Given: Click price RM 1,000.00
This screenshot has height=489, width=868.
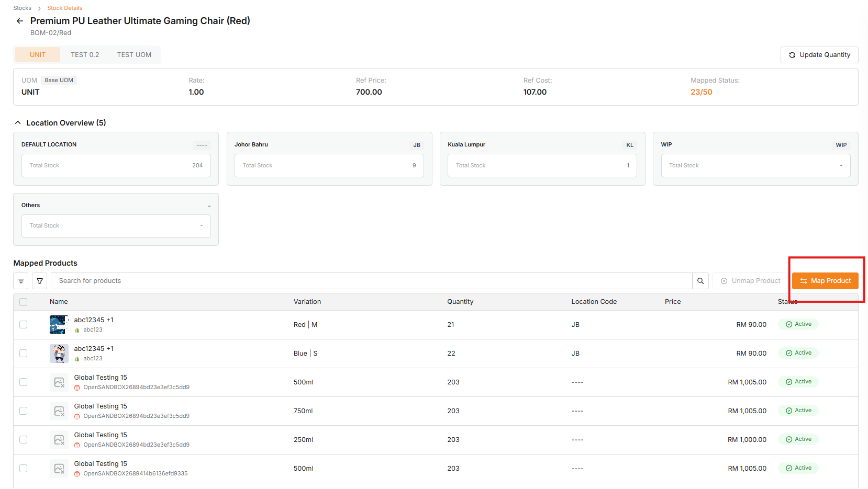Looking at the screenshot, I should (x=747, y=440).
